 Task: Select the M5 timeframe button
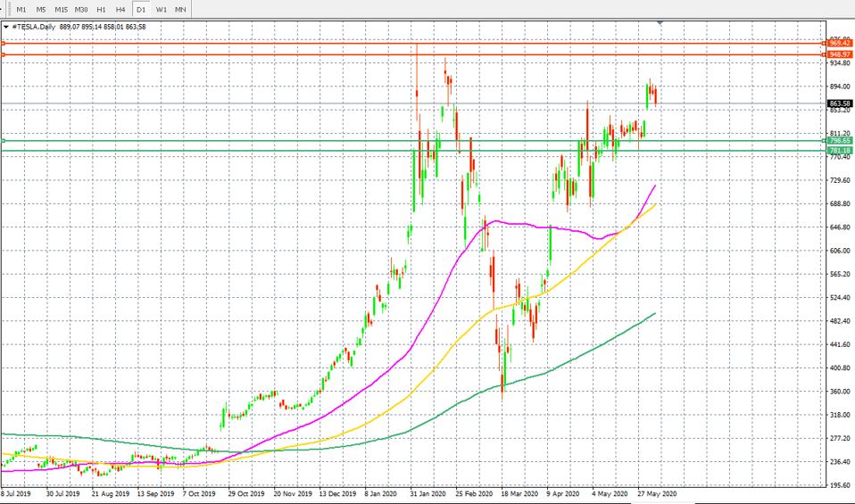(41, 9)
